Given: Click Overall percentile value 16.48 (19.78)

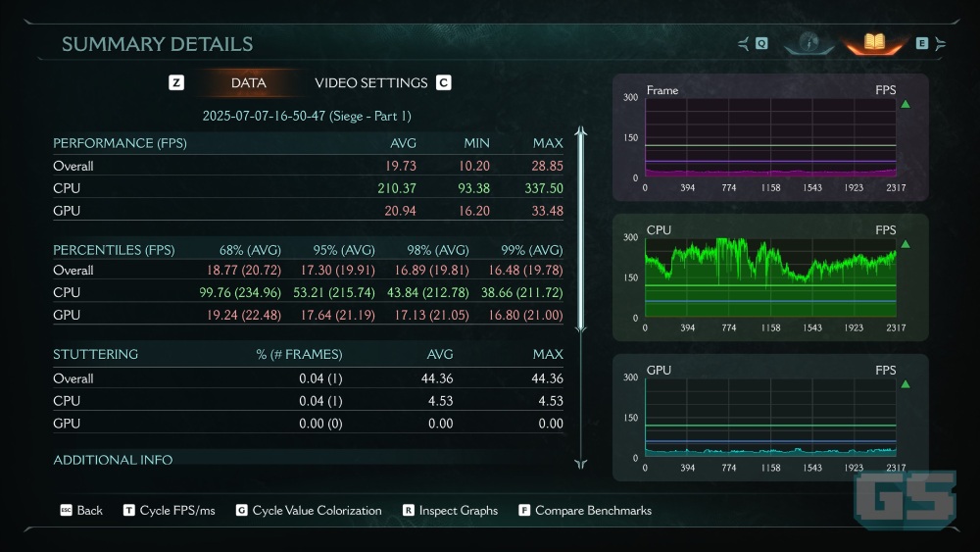Looking at the screenshot, I should [525, 270].
